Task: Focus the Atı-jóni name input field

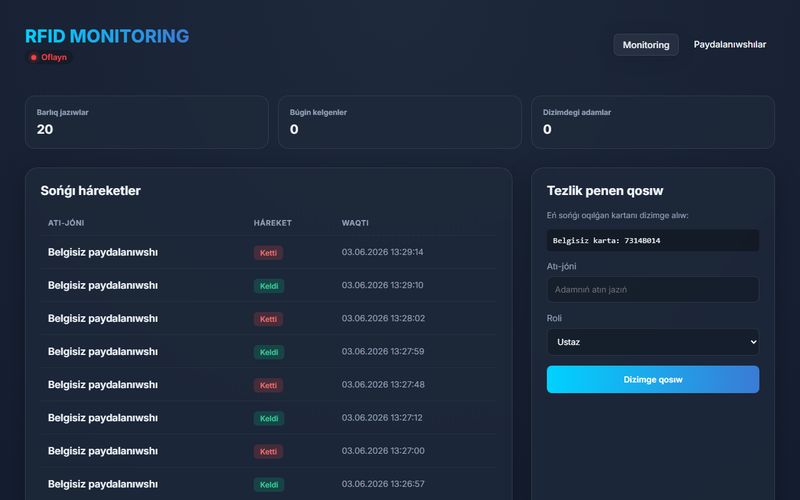Action: coord(653,289)
